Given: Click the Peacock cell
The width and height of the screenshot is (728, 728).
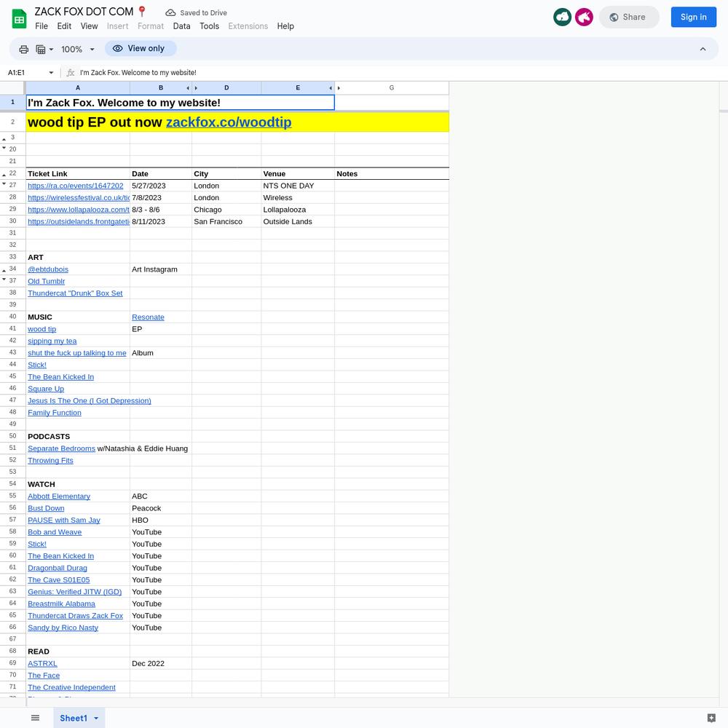Looking at the screenshot, I should tap(161, 508).
